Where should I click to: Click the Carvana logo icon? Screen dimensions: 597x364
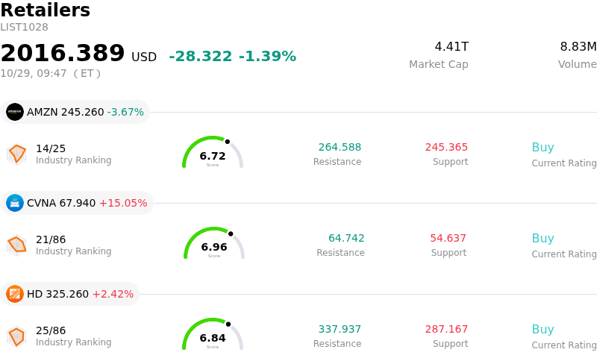(15, 203)
